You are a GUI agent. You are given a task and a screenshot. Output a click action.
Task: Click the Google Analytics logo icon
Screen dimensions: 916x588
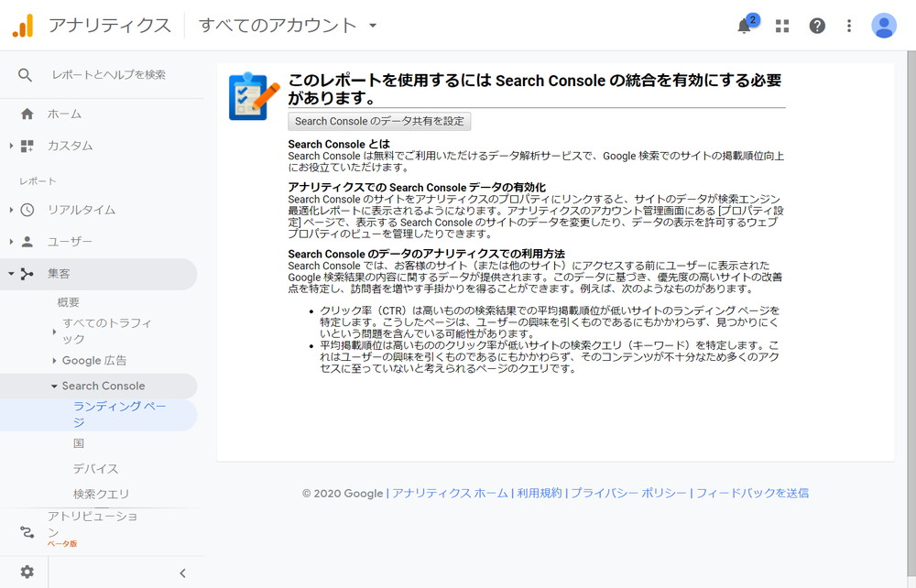[x=24, y=26]
